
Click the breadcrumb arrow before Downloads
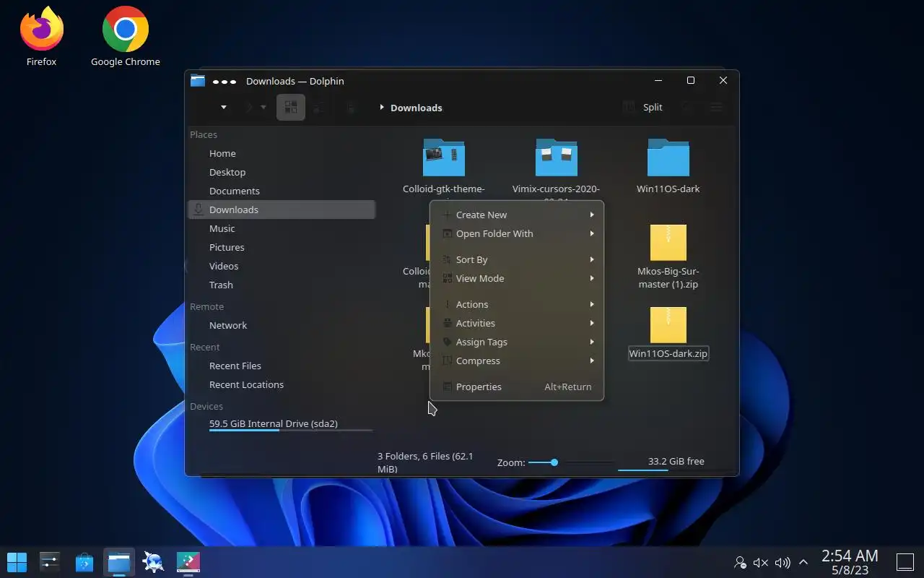coord(382,108)
